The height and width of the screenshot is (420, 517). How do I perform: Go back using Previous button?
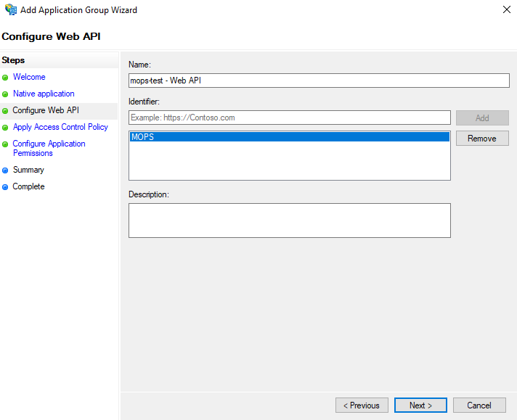tap(362, 405)
